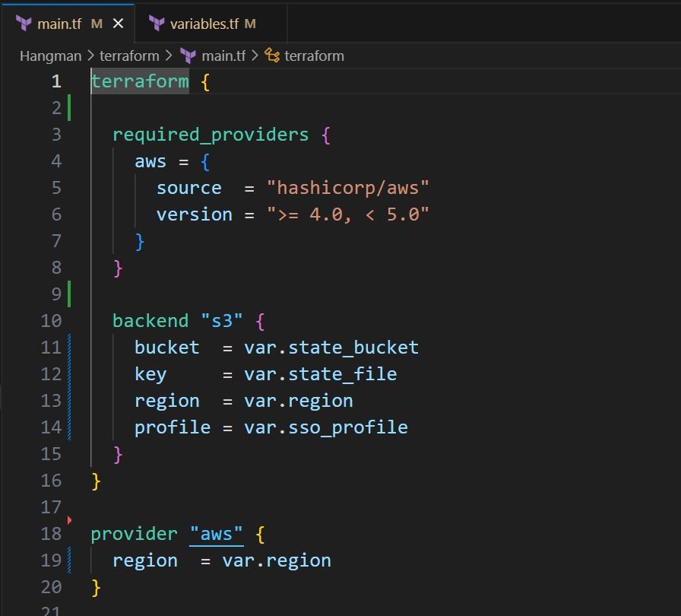Viewport: 681px width, 616px height.
Task: Click "var.state_bucket" on line 11
Action: (331, 348)
